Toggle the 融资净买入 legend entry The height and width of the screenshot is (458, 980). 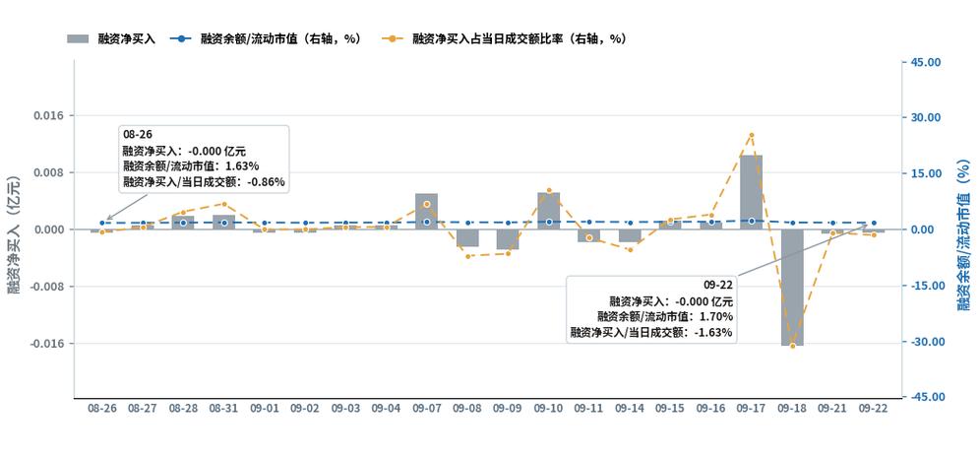click(110, 38)
